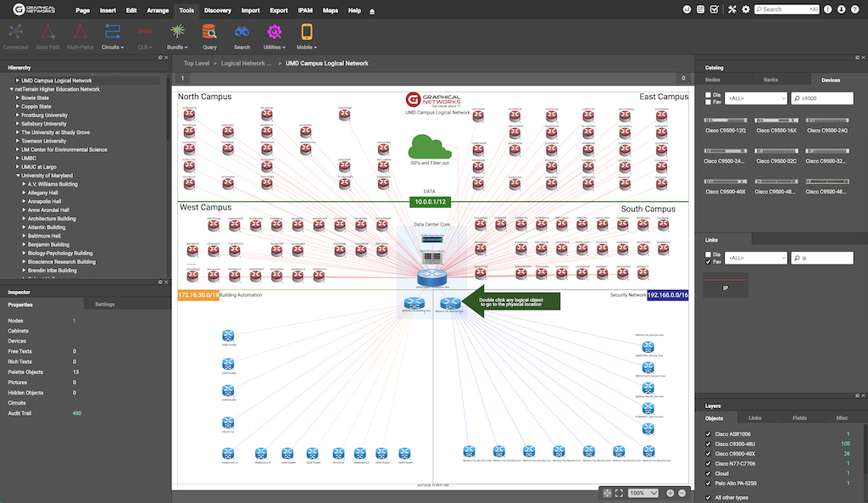Click the fit to screen icon

[x=619, y=493]
